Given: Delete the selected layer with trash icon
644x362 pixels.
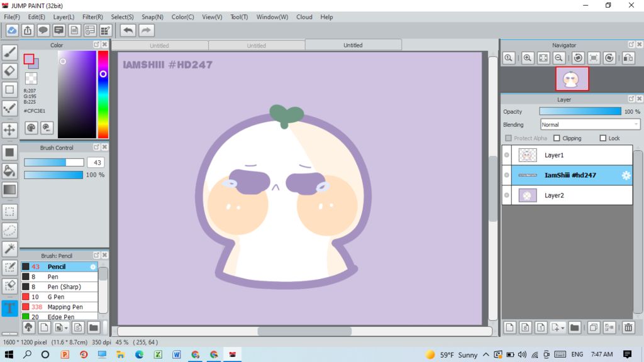Looking at the screenshot, I should point(628,327).
